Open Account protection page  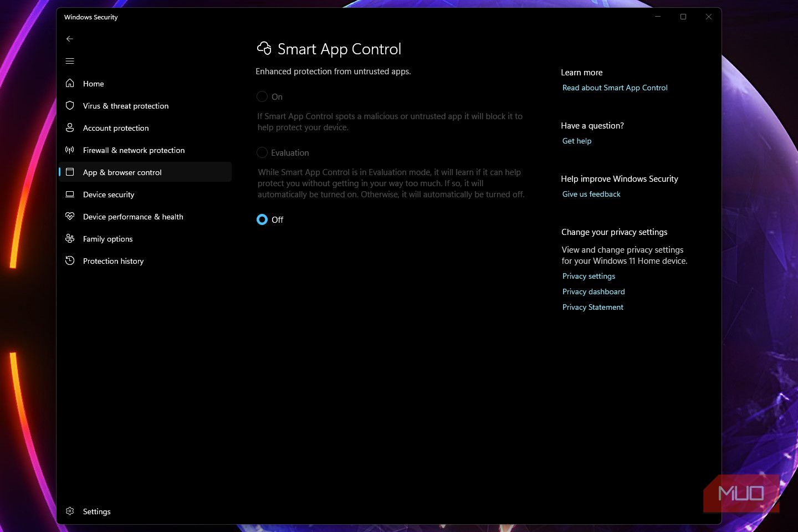point(145,127)
